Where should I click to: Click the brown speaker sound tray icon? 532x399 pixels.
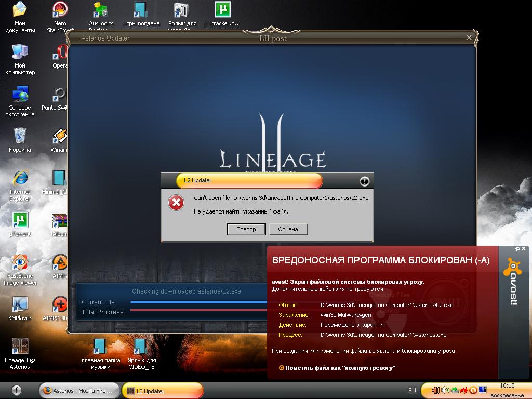[436, 391]
